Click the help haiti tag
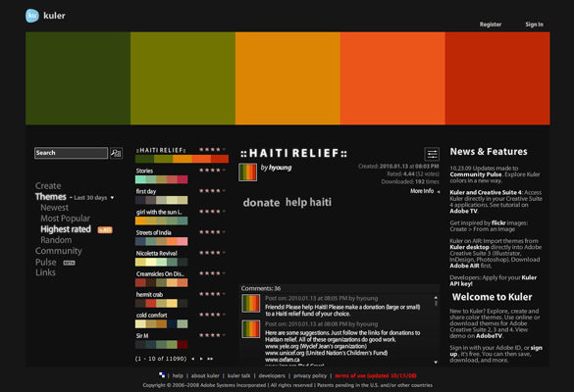The image size is (574, 392). pyautogui.click(x=308, y=202)
